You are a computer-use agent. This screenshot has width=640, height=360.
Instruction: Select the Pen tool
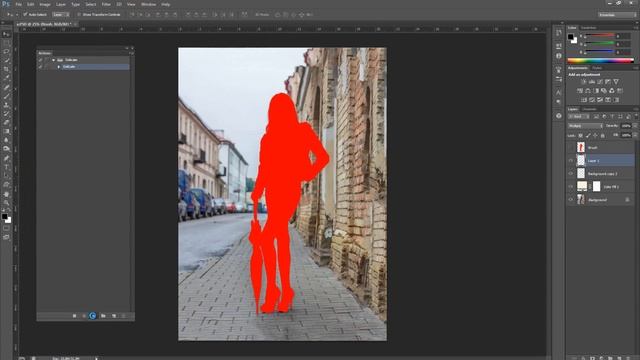tap(6, 158)
